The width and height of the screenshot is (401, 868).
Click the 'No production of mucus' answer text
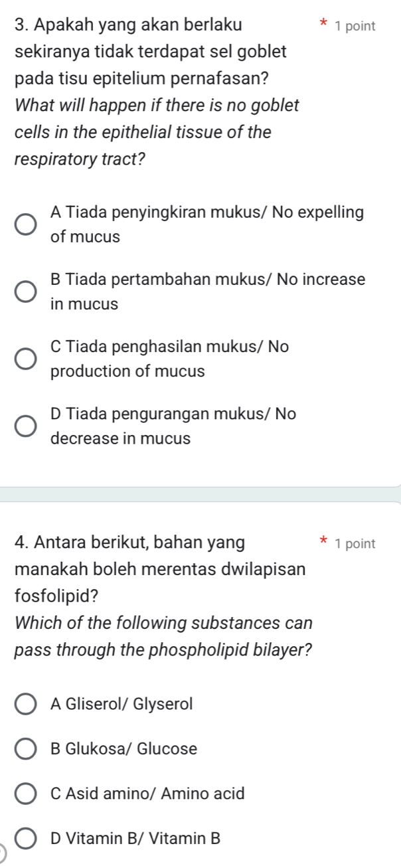[166, 359]
